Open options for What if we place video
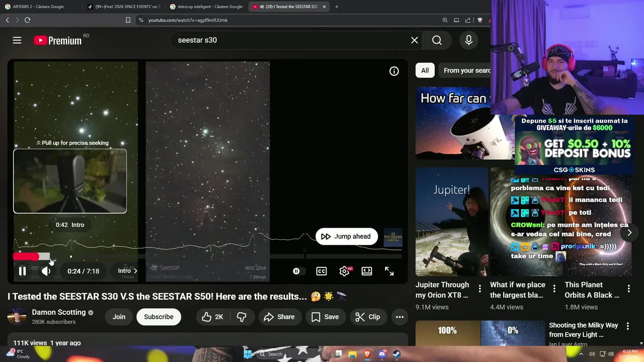The width and height of the screenshot is (644, 362). pos(554,289)
